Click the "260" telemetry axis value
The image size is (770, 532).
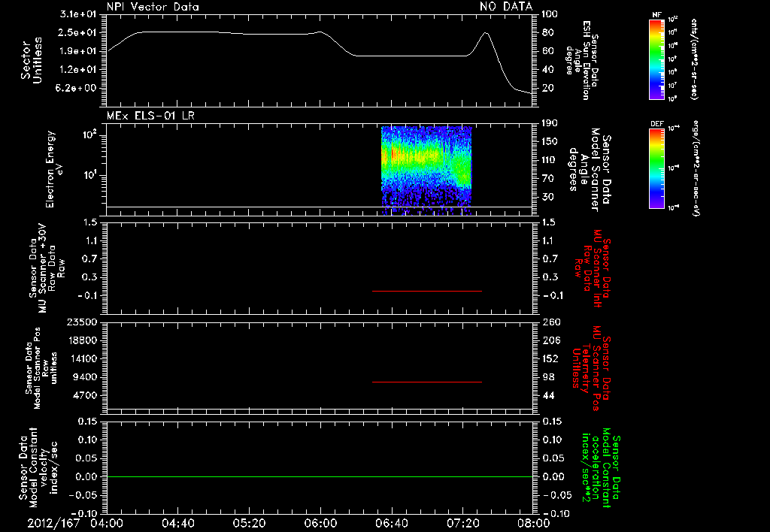tap(551, 322)
